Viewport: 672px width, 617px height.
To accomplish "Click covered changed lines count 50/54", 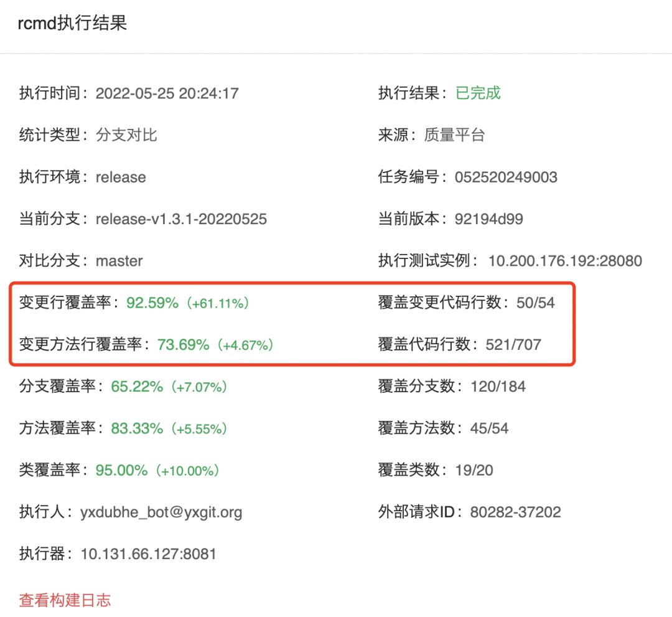I will point(536,303).
